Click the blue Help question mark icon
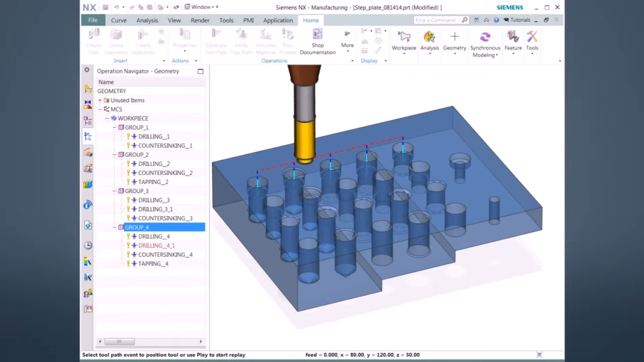 tap(496, 20)
